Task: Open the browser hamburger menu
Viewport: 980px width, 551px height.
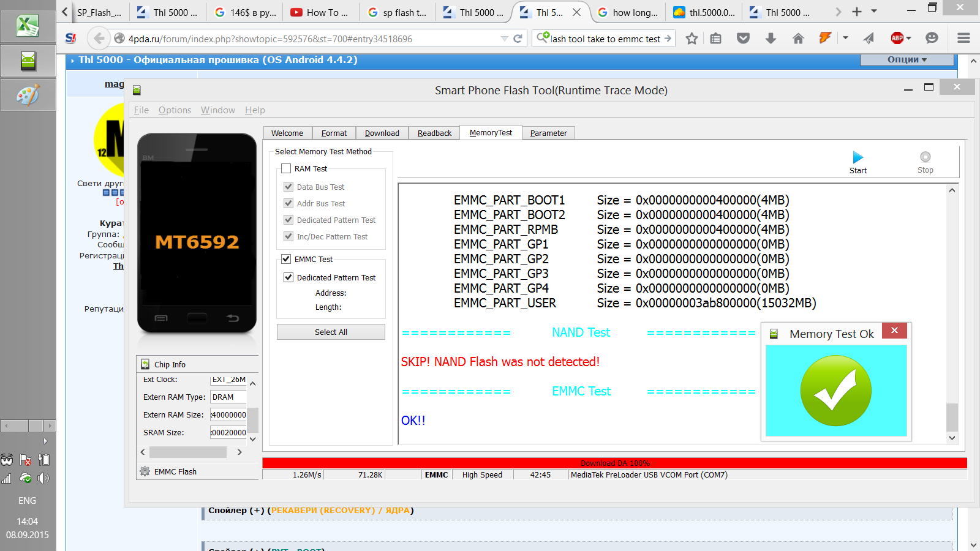Action: tap(963, 38)
